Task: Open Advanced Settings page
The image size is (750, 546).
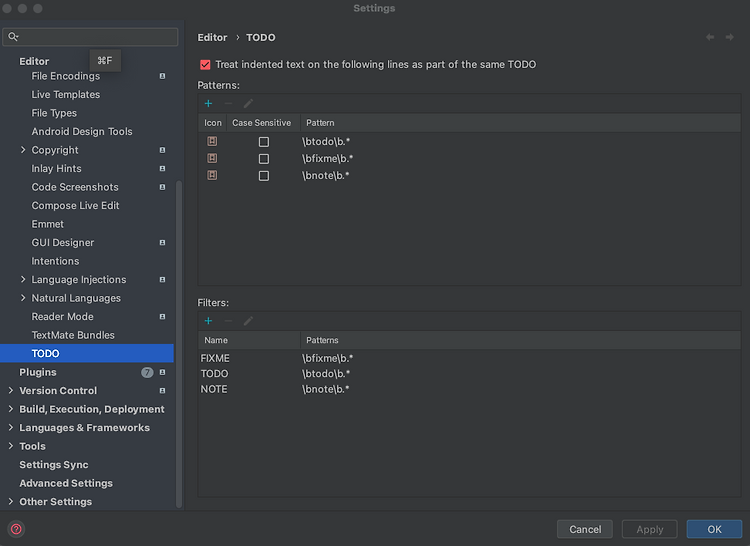Action: point(66,483)
